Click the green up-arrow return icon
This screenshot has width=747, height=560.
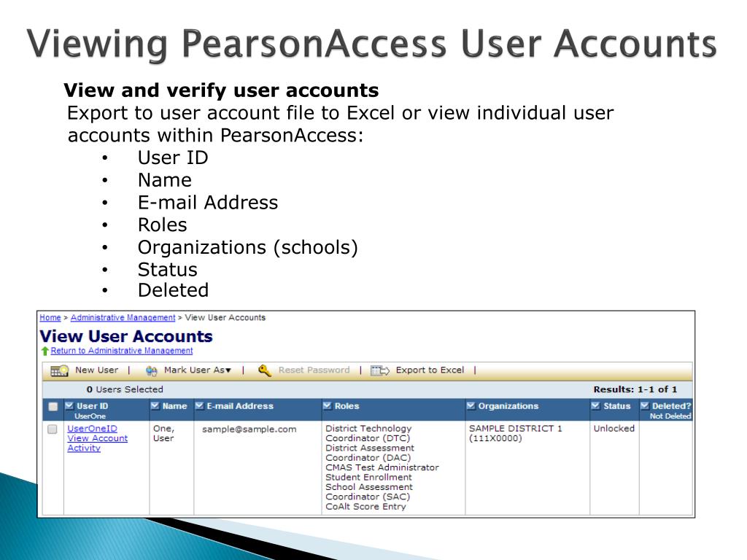(x=44, y=351)
